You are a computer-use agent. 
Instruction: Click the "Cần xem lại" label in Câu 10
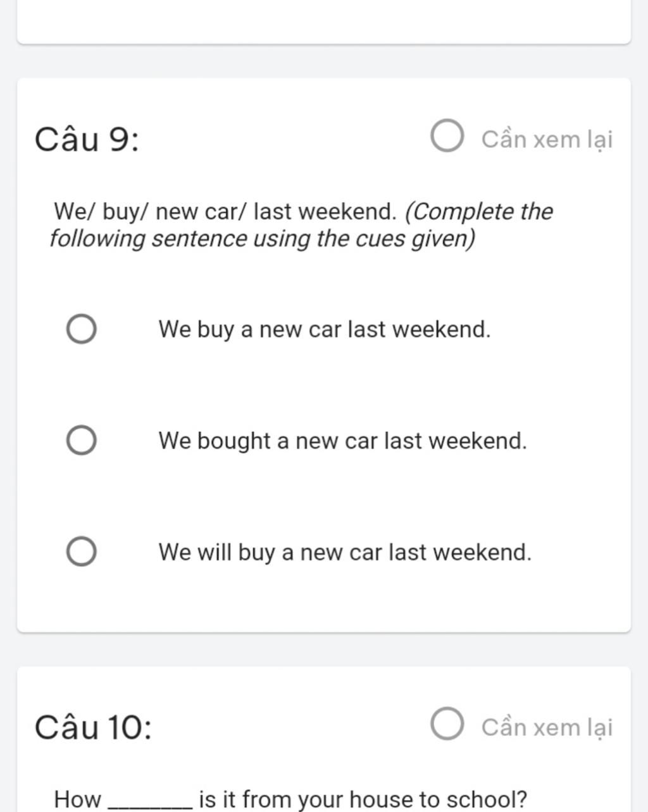coord(547,727)
